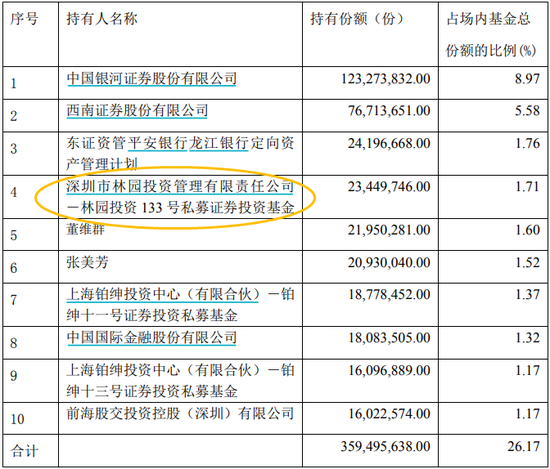Select the value 123,273,832.00
Screen dimensions: 550x469
386,79
